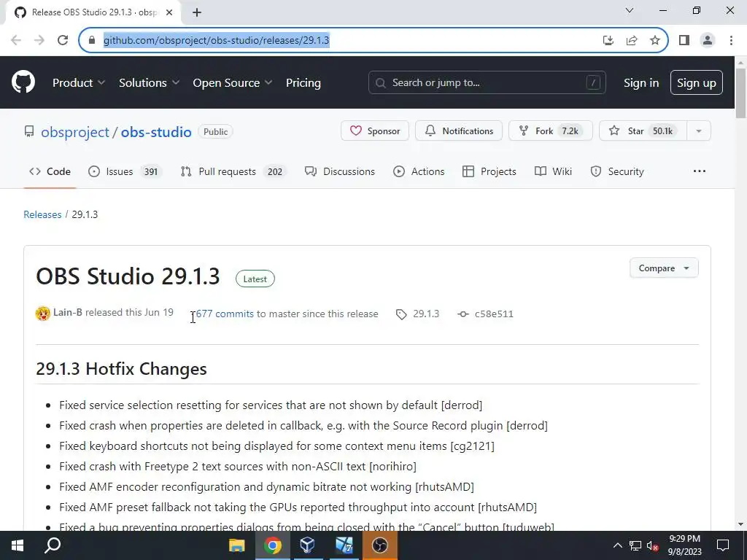Click the Sign up button
This screenshot has height=560, width=747.
(697, 82)
